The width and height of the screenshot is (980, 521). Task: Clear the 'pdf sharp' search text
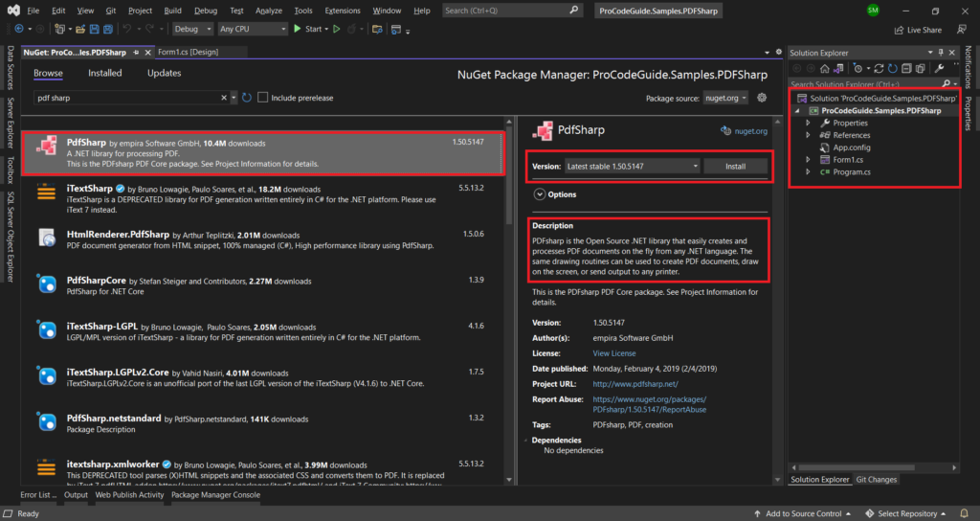point(224,98)
